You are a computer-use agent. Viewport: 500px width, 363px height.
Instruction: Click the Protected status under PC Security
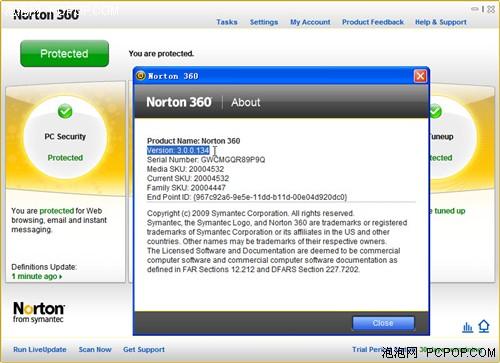click(65, 158)
